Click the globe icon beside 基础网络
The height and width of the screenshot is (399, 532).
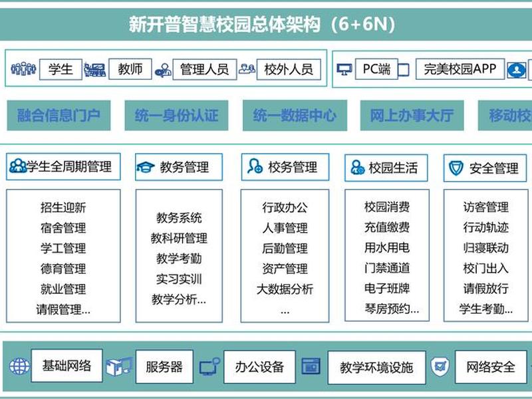[x=19, y=366]
